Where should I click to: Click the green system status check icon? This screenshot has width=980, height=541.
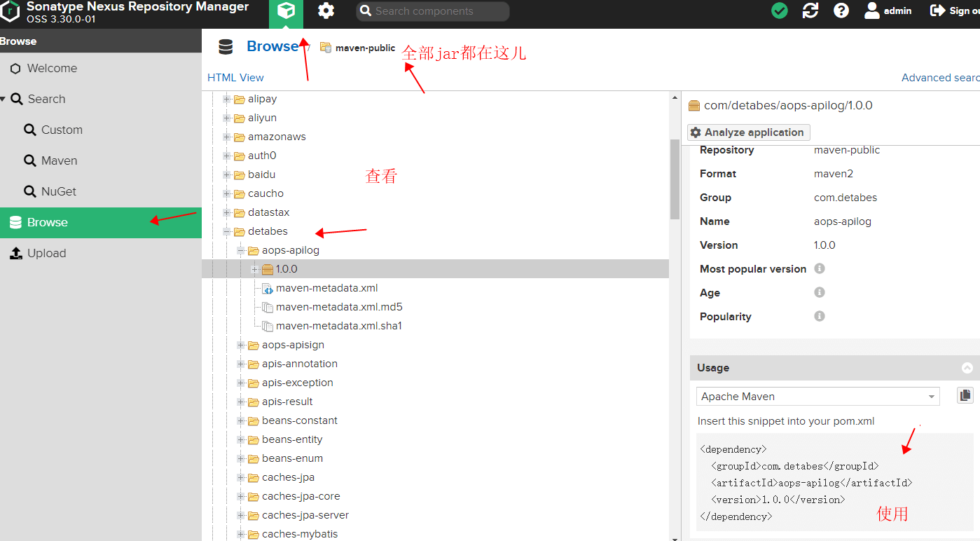(x=780, y=11)
